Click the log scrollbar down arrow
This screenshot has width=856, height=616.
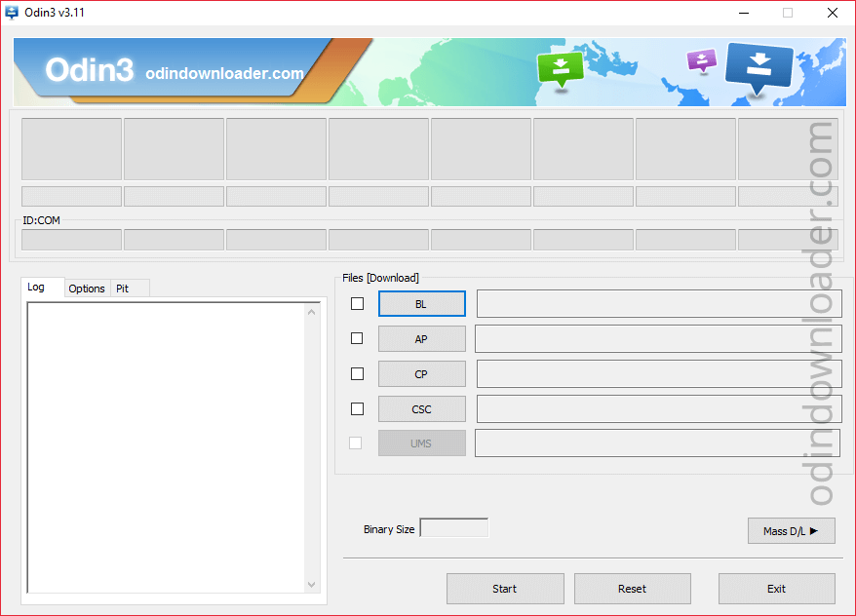(311, 585)
